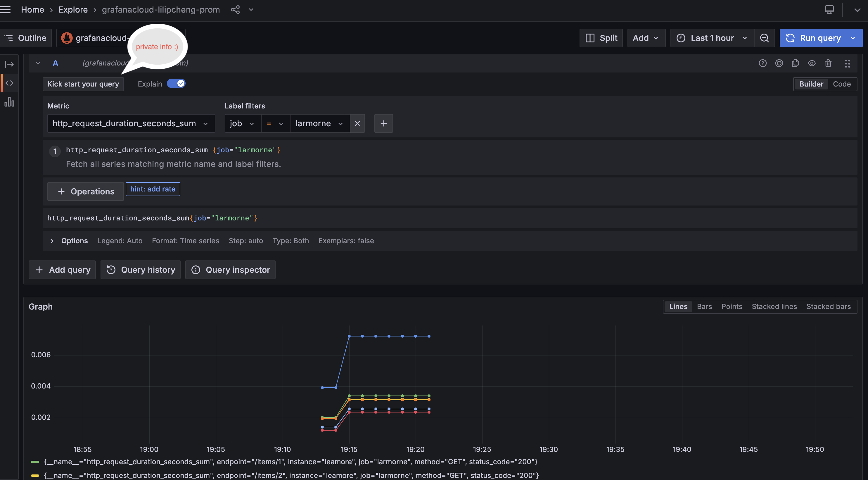
Task: Split the Explore pane
Action: tap(601, 38)
